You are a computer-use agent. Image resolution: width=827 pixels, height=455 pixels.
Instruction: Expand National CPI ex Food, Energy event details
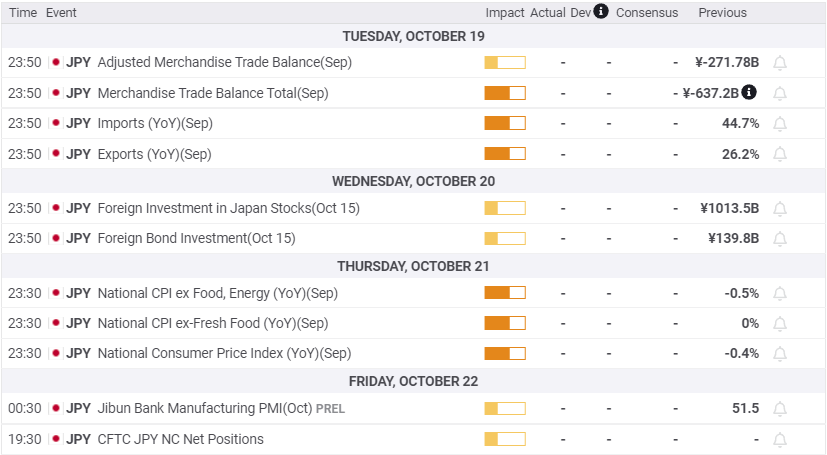[x=414, y=293]
